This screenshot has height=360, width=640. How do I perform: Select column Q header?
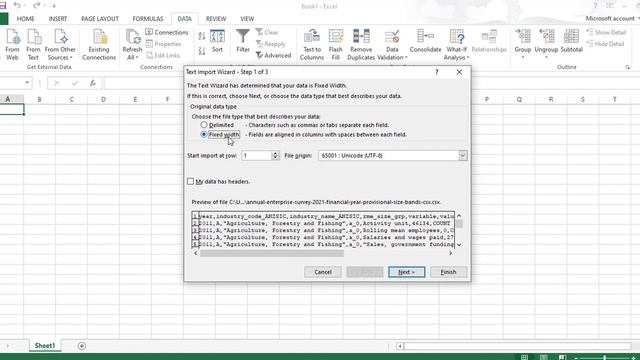coord(519,99)
